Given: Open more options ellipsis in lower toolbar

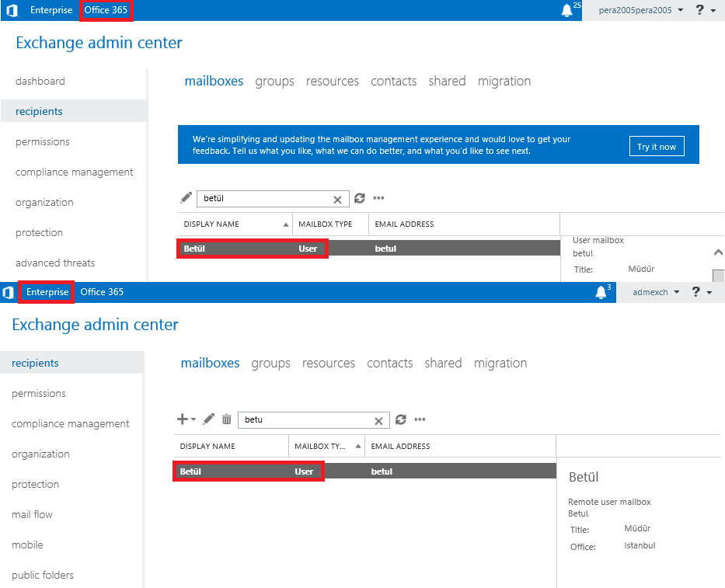Looking at the screenshot, I should click(420, 419).
